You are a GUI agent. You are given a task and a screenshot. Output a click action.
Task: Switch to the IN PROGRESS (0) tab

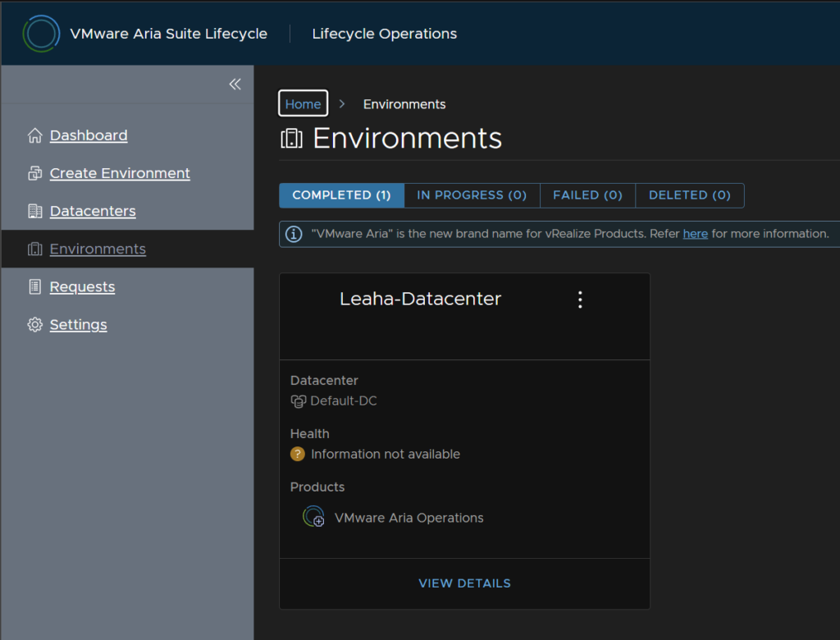click(x=472, y=195)
